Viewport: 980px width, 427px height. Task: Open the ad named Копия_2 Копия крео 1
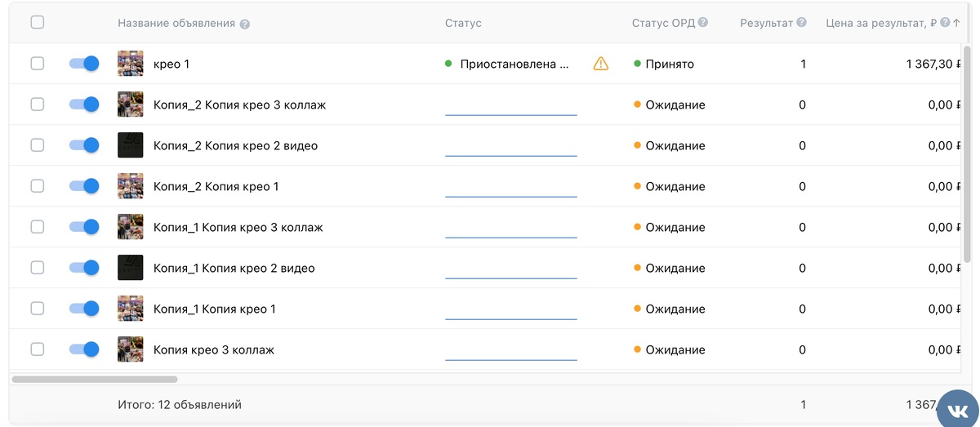point(216,186)
